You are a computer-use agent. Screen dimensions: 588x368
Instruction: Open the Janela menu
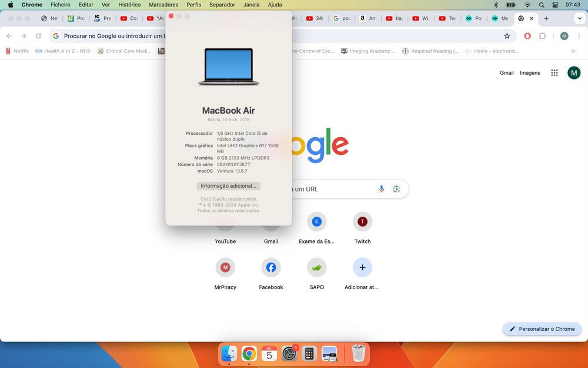pos(251,5)
